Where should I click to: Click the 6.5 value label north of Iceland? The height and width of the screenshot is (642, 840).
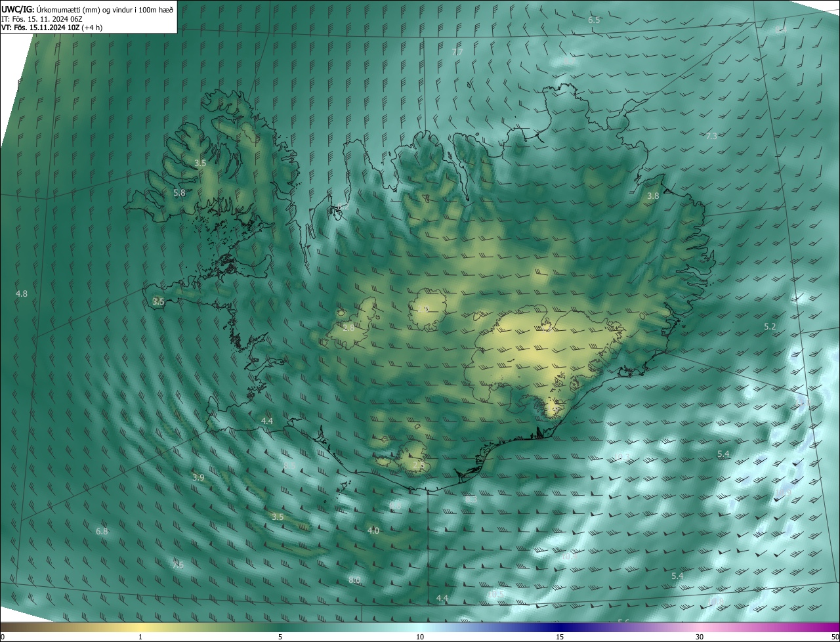pos(594,20)
